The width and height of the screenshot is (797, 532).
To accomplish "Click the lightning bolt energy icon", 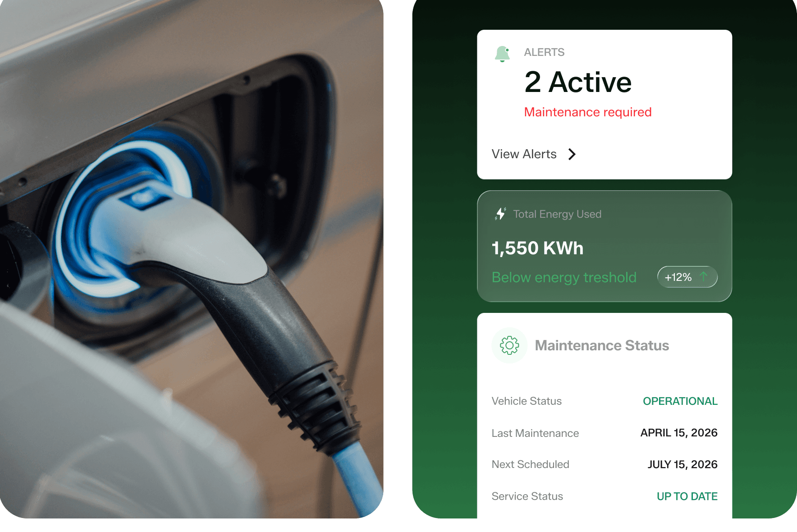I will click(x=500, y=214).
